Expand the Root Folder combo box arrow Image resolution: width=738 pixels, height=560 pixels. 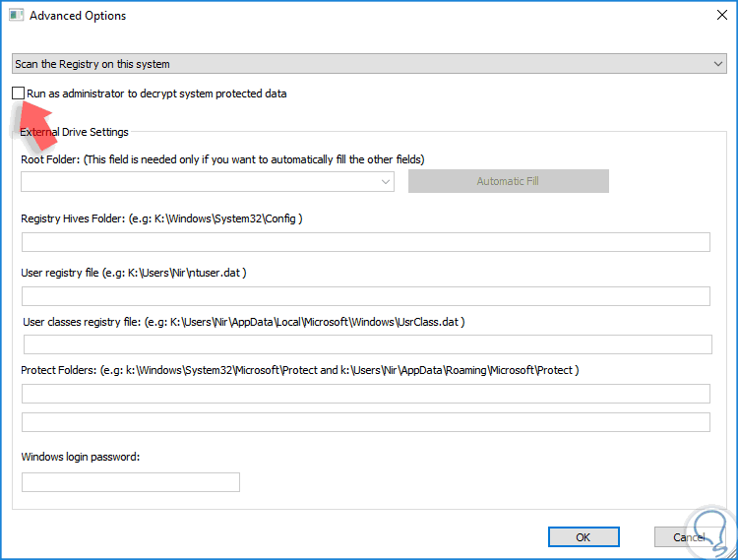point(385,181)
